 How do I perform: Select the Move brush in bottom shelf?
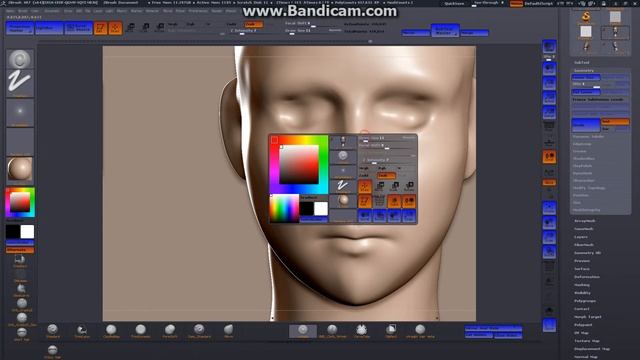(x=229, y=331)
